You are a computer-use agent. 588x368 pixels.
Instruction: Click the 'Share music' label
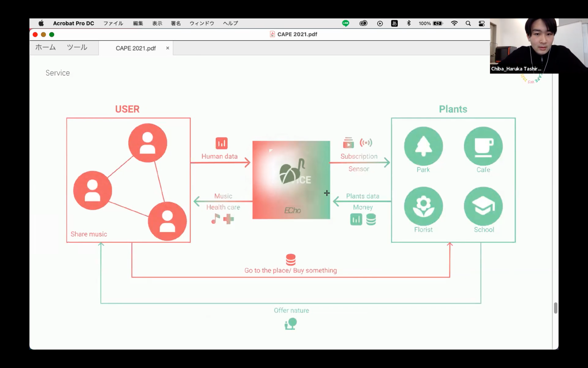pyautogui.click(x=89, y=234)
